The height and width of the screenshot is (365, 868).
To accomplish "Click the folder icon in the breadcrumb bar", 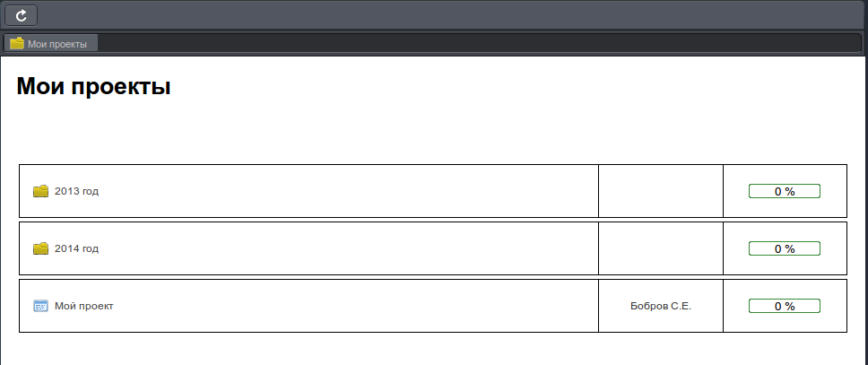I will pos(17,43).
